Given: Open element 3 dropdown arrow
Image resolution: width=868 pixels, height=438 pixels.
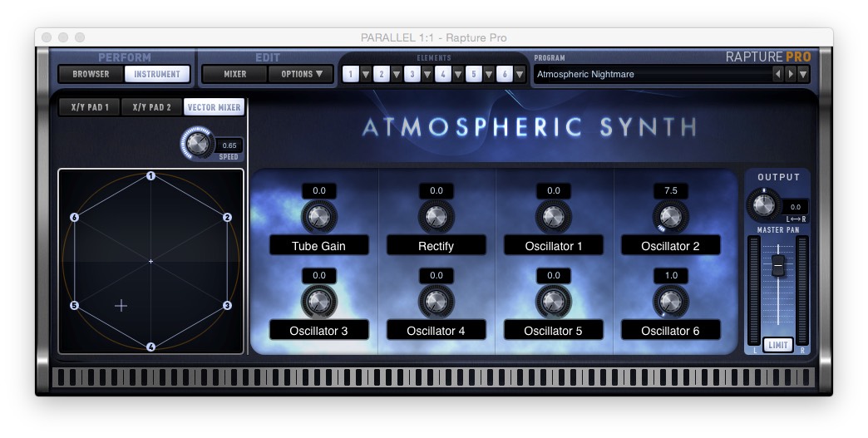Looking at the screenshot, I should (x=427, y=74).
